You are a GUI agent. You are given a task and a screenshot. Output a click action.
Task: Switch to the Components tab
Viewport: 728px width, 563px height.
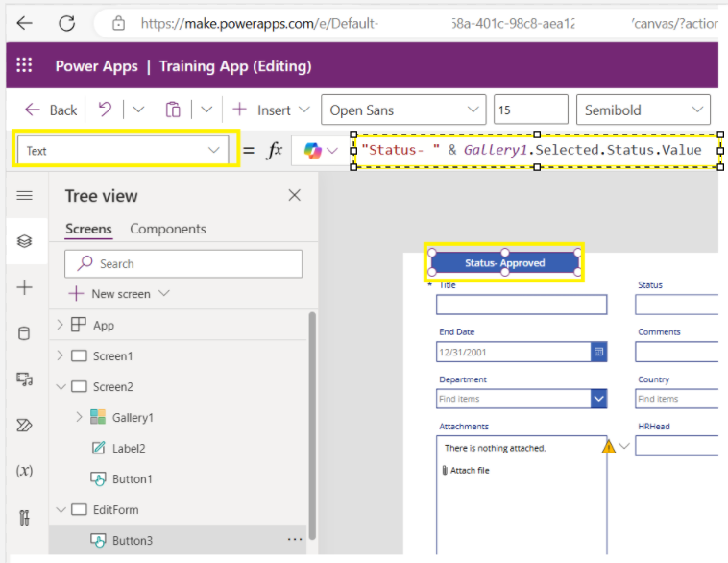click(168, 229)
